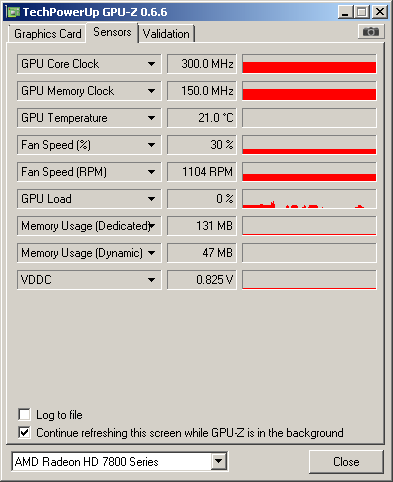Click the GPU-Z title bar app icon
393x482 pixels.
pos(13,12)
